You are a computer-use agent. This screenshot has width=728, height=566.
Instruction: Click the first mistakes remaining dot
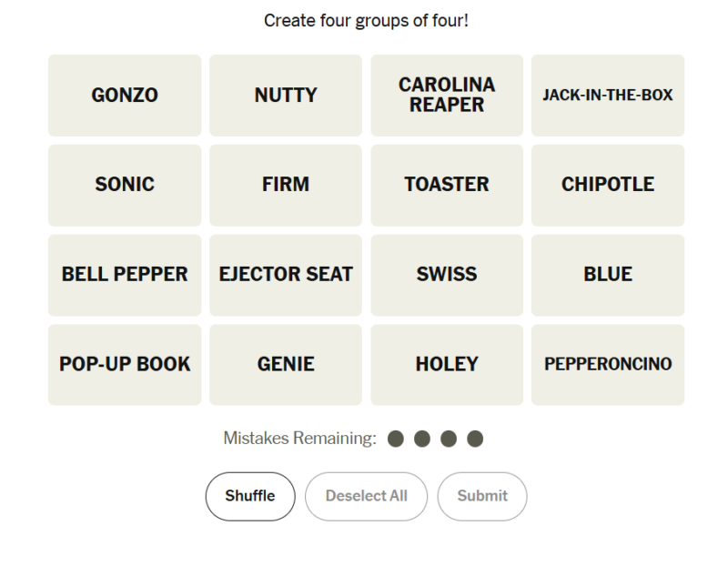click(x=395, y=440)
